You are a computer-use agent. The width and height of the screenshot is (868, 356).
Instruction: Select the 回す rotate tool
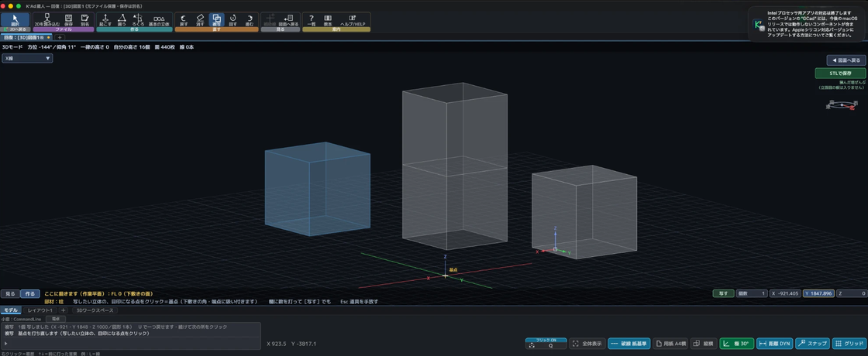233,20
